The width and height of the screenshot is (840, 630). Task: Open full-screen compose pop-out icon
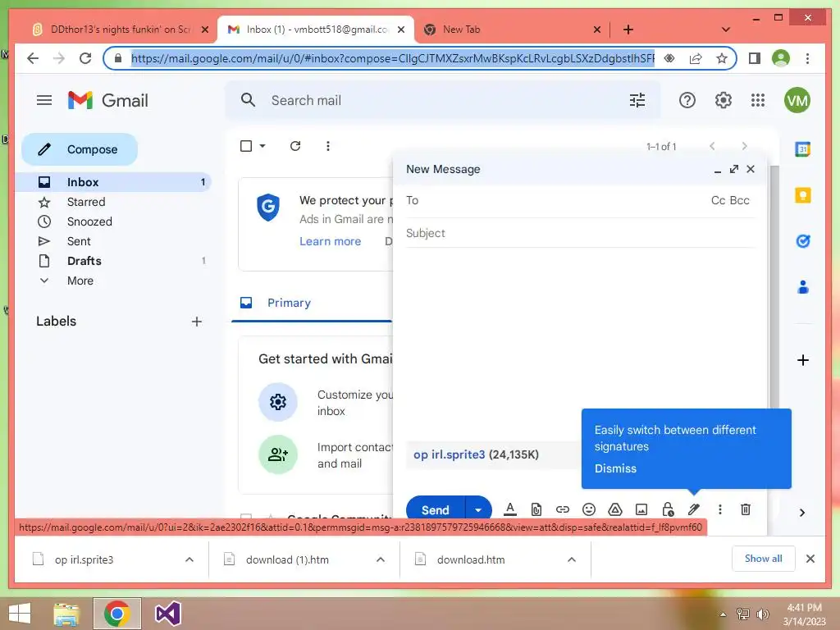point(734,169)
